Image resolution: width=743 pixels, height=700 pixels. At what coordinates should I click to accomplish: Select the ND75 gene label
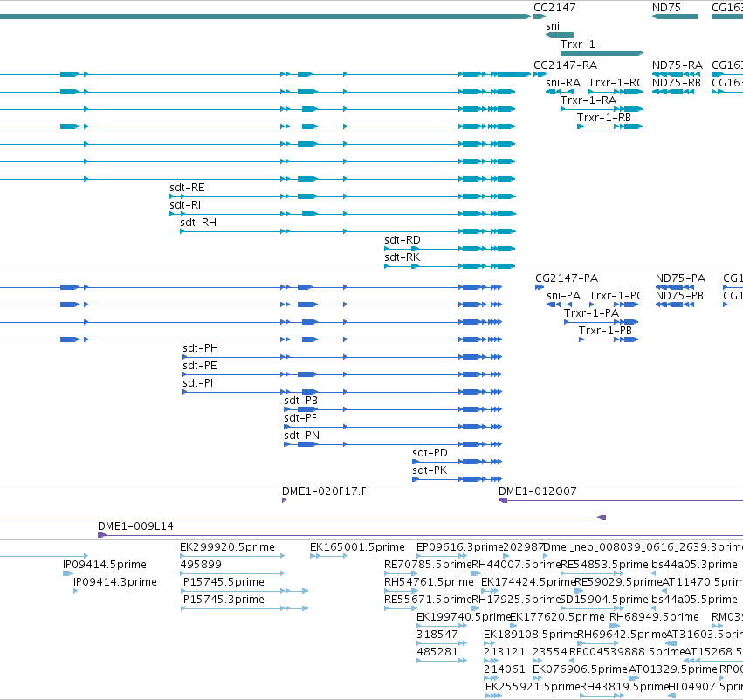pos(666,8)
